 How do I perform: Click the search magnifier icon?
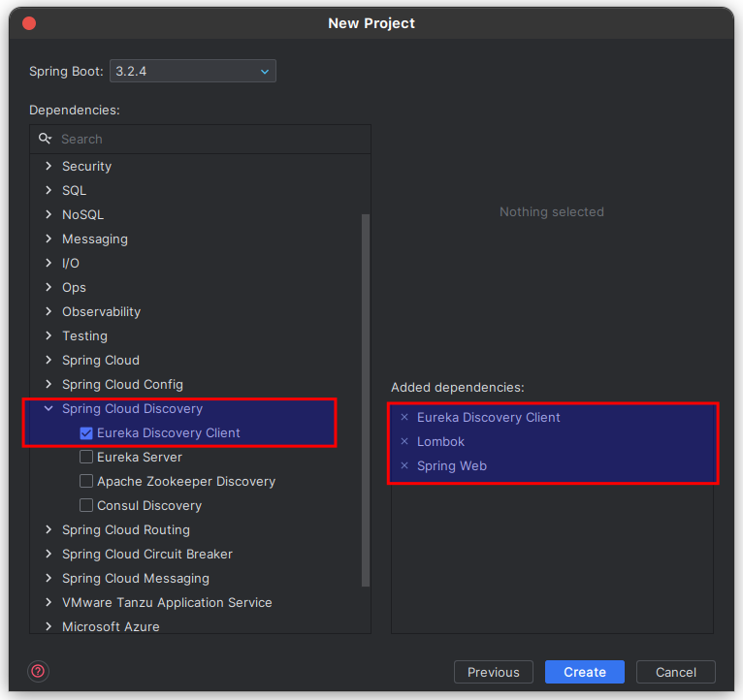(45, 139)
